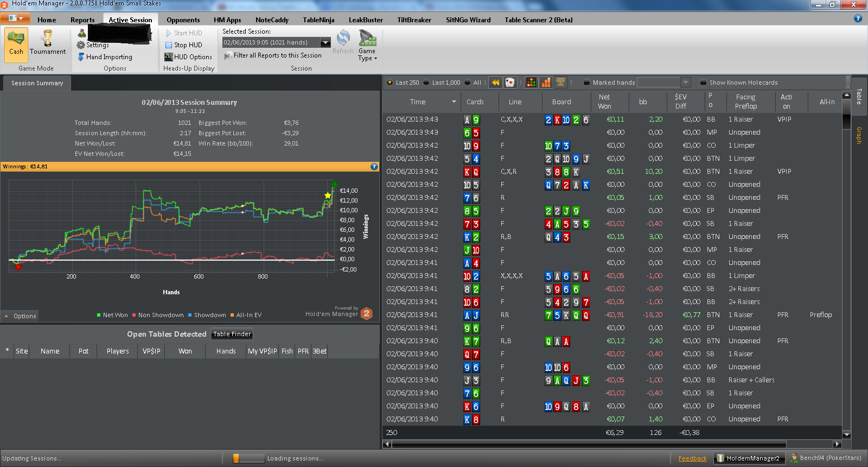Open the Feedback link
The width and height of the screenshot is (868, 467).
tap(692, 458)
